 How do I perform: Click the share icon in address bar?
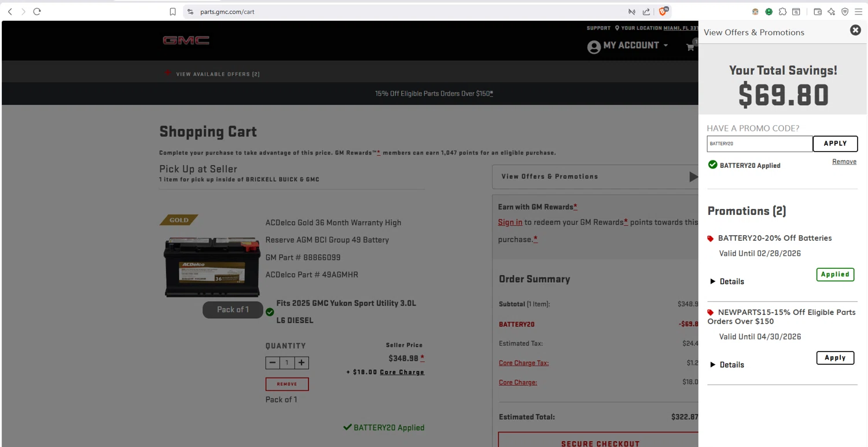pyautogui.click(x=646, y=12)
